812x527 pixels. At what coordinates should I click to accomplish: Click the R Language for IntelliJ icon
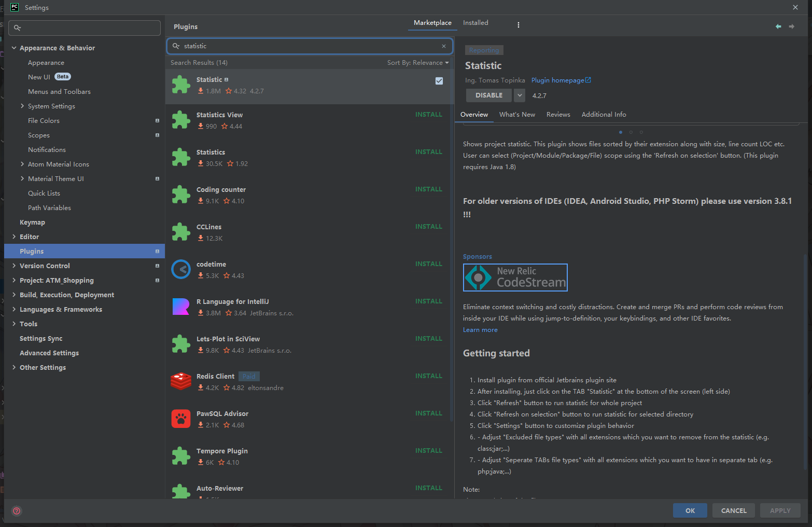[181, 307]
